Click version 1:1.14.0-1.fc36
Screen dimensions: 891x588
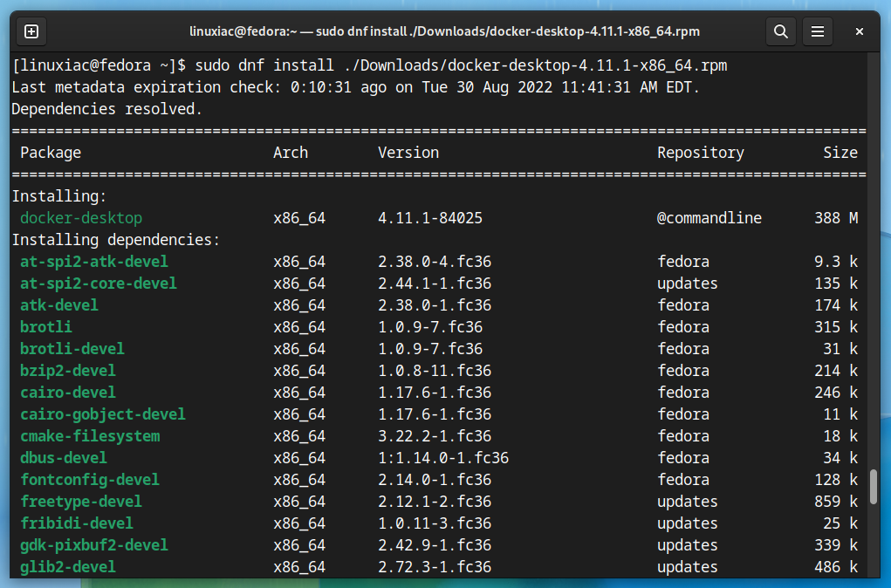443,458
